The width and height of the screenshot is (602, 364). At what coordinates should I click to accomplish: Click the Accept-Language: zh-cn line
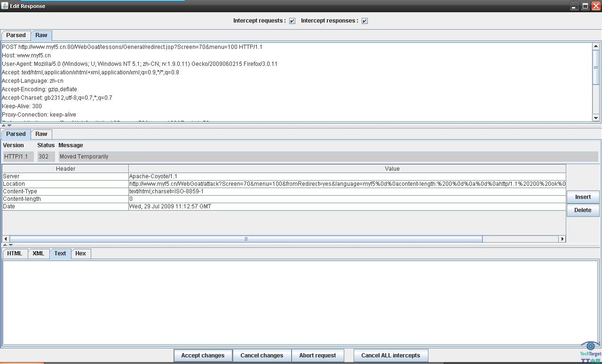(32, 81)
